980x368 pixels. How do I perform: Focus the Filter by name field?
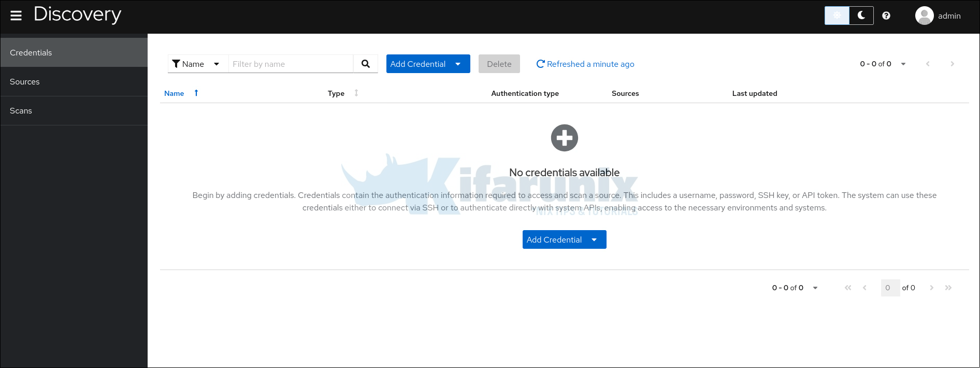point(291,64)
